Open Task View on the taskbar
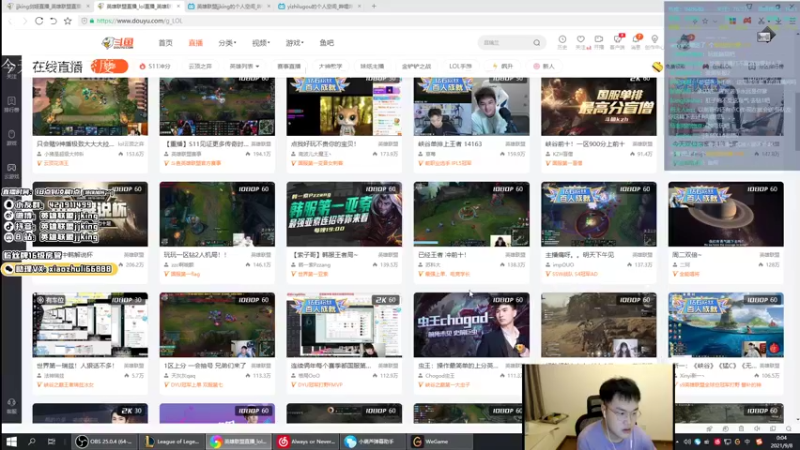This screenshot has width=800, height=450. [x=51, y=441]
